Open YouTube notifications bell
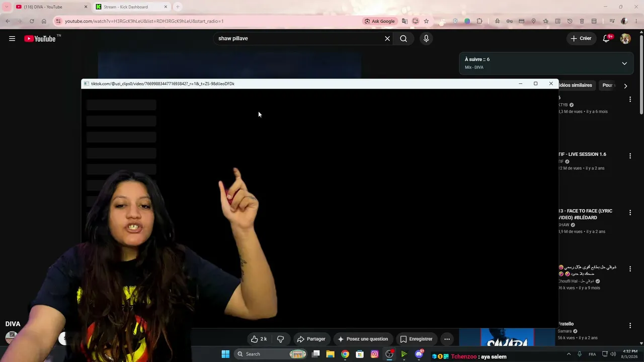The height and width of the screenshot is (362, 644). [x=607, y=39]
